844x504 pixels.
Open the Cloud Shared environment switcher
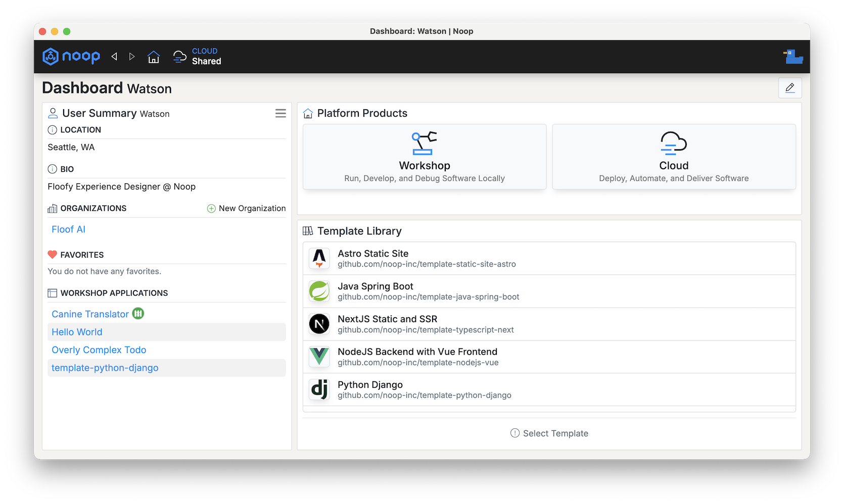pos(198,57)
